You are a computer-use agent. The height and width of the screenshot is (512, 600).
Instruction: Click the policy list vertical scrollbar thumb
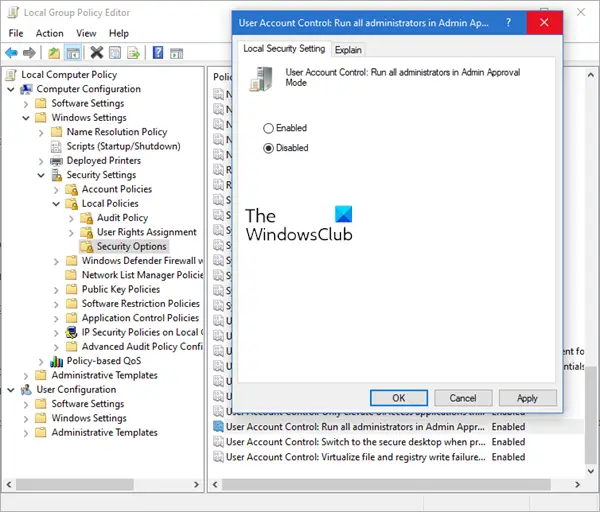pyautogui.click(x=591, y=414)
